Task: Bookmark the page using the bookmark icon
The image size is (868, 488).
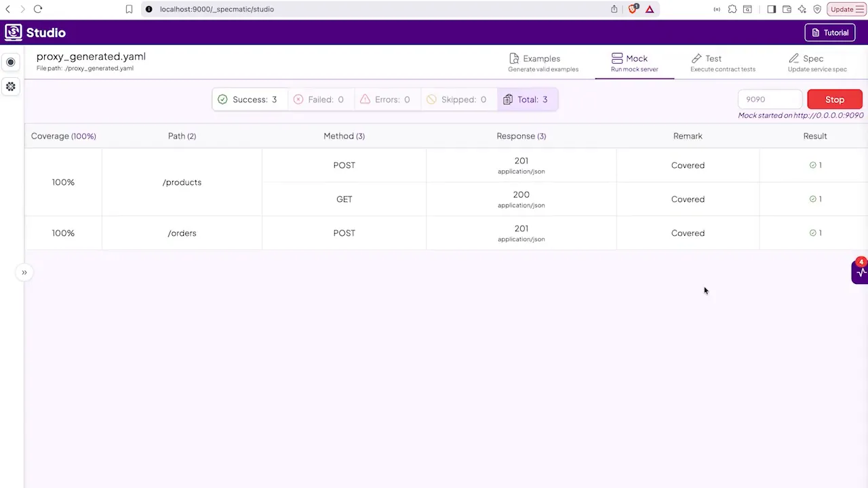Action: 129,9
